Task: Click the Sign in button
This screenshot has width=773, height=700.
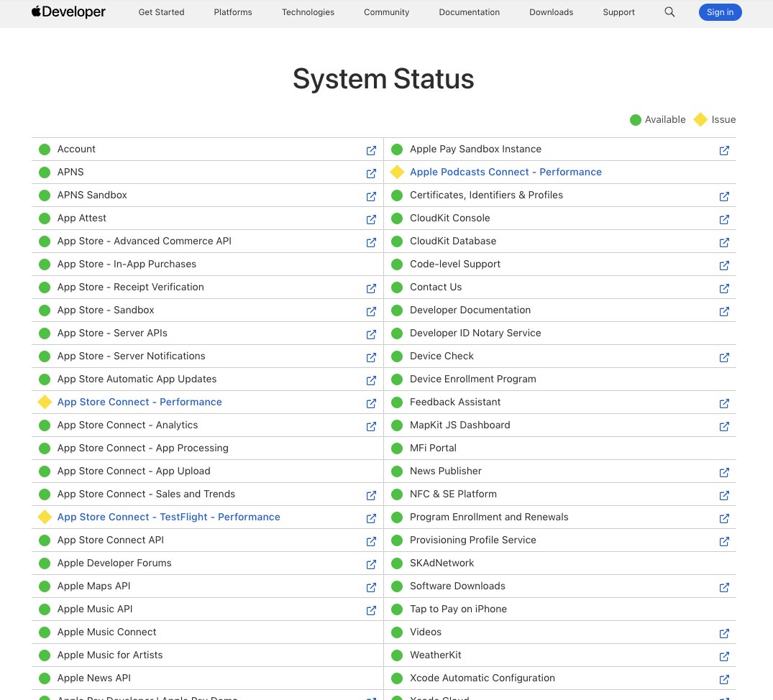Action: [x=720, y=11]
